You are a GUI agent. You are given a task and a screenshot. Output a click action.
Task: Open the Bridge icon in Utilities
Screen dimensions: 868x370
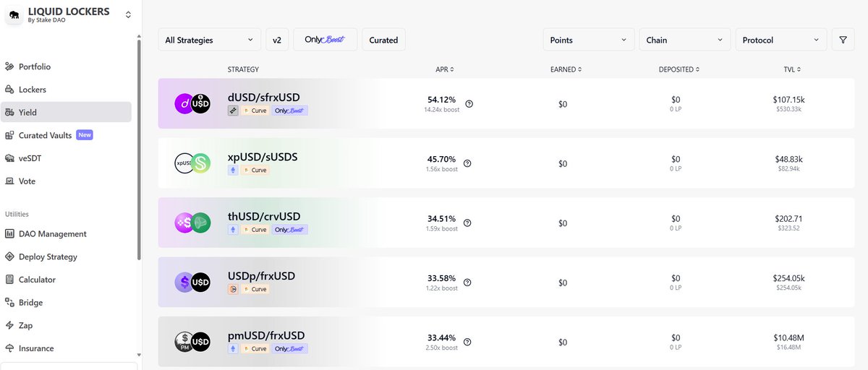coord(9,303)
